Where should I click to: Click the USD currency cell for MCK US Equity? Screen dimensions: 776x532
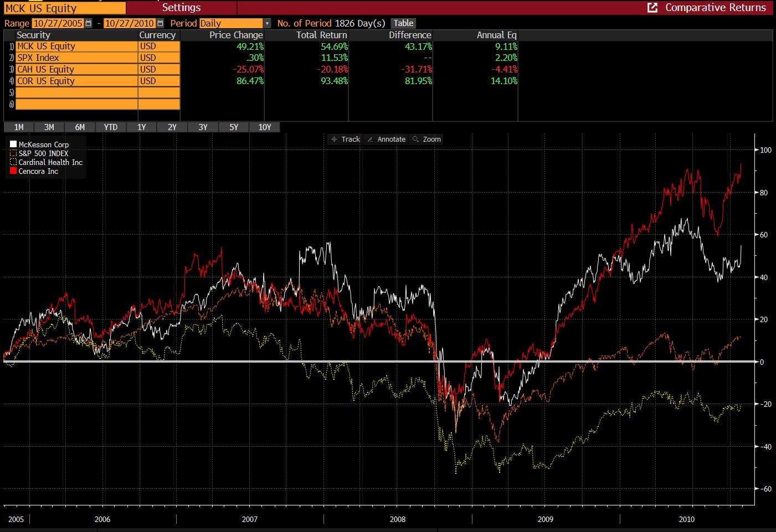[x=159, y=47]
